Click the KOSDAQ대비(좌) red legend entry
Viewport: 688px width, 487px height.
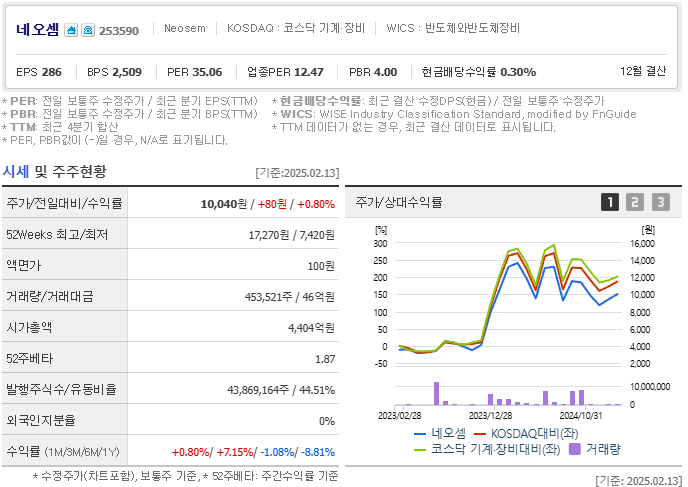click(x=526, y=433)
